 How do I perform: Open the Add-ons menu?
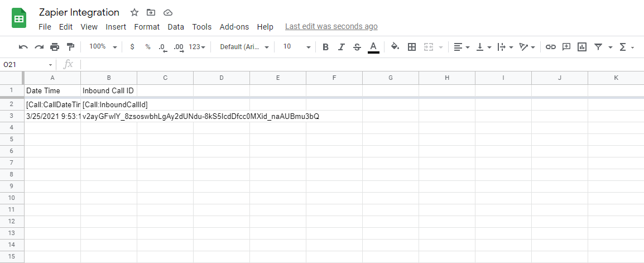click(x=234, y=27)
